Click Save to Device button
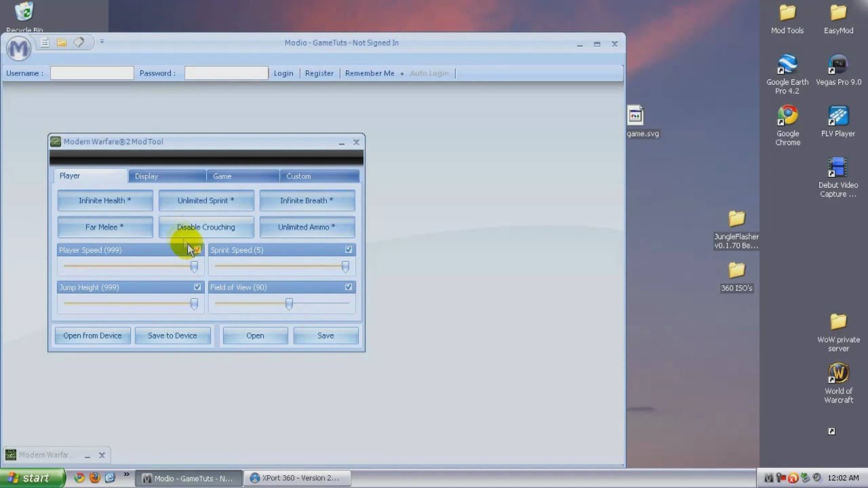868x488 pixels. 172,335
